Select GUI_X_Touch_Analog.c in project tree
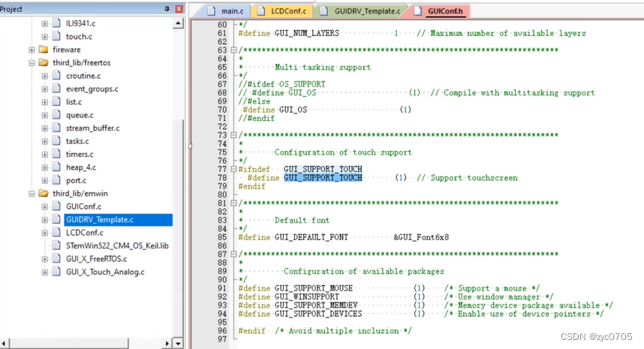This screenshot has height=349, width=644. coord(105,272)
